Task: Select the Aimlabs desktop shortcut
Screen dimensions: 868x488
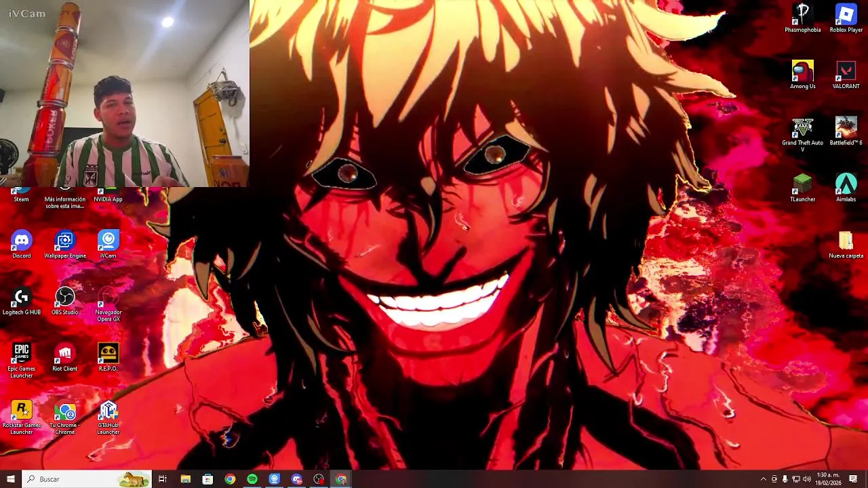Action: tap(846, 188)
